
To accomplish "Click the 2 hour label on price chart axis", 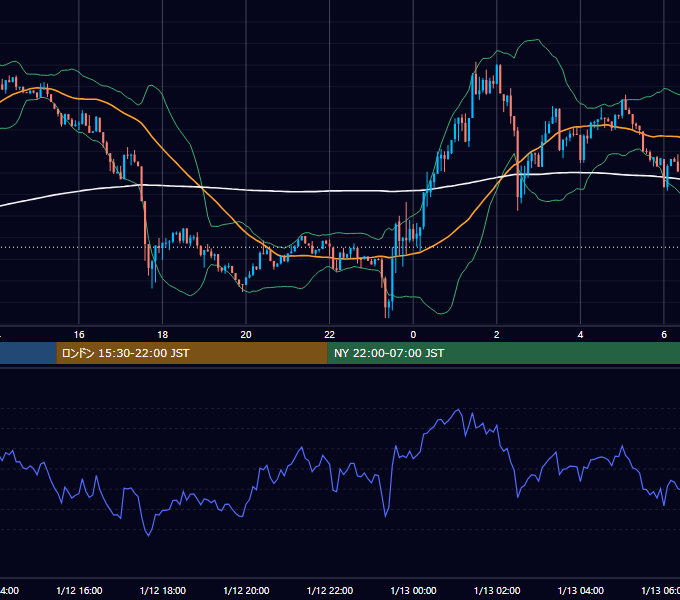I will pos(497,335).
